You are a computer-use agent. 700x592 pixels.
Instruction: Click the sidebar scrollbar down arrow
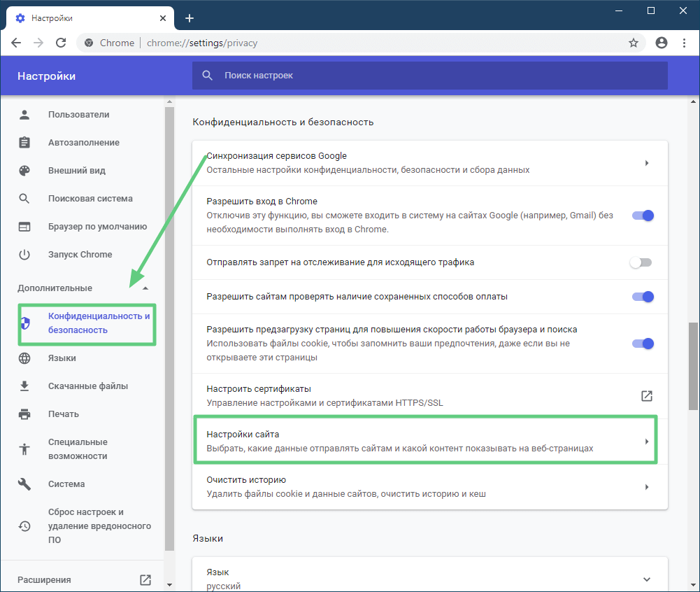[169, 584]
